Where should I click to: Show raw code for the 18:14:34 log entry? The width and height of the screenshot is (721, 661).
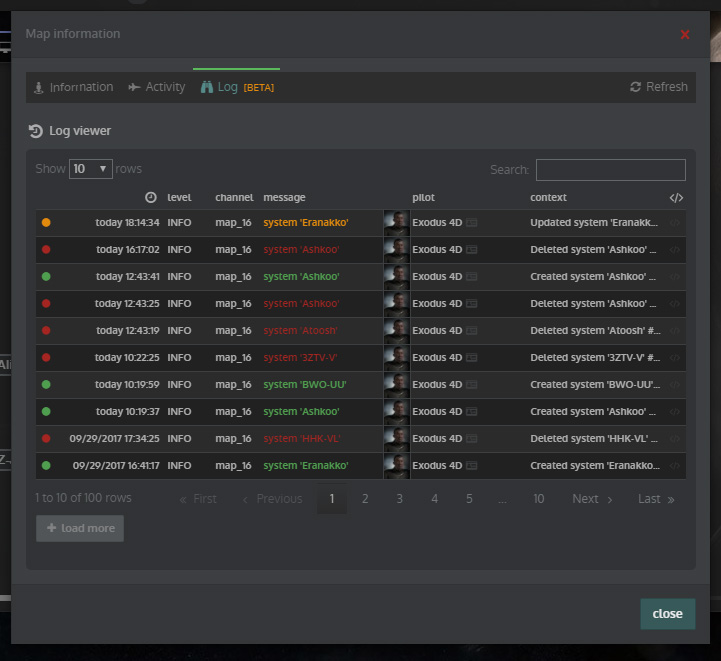click(x=676, y=223)
